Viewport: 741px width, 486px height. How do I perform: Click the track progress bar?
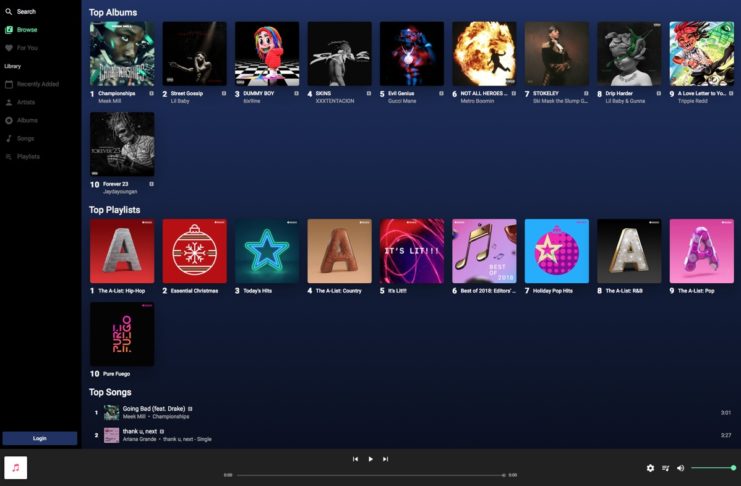[x=371, y=475]
